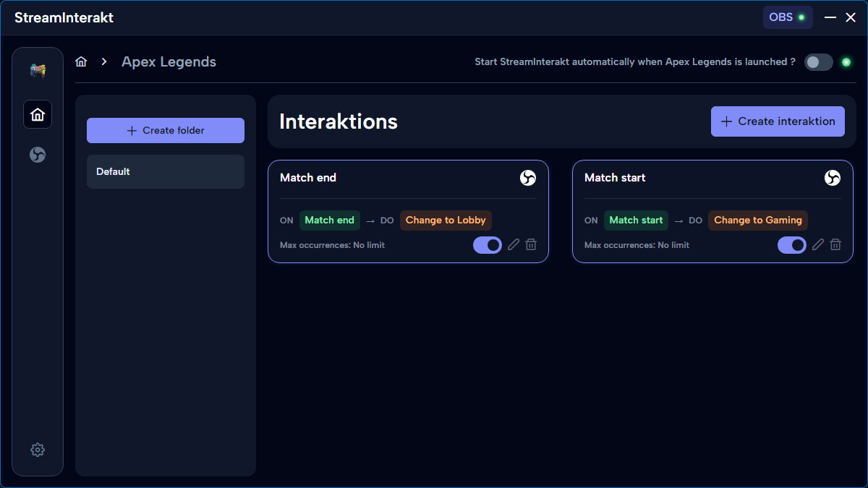Click the Change to Gaming action tag
The width and height of the screenshot is (868, 488).
(758, 221)
